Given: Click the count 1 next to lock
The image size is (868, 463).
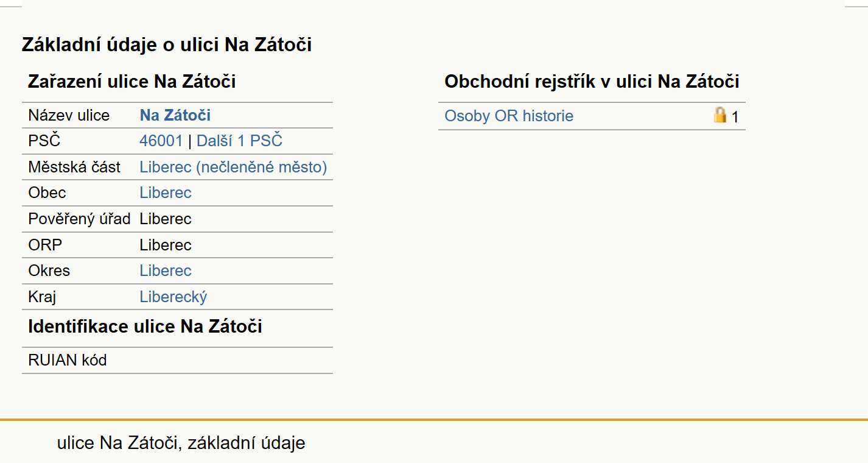Looking at the screenshot, I should coord(735,117).
